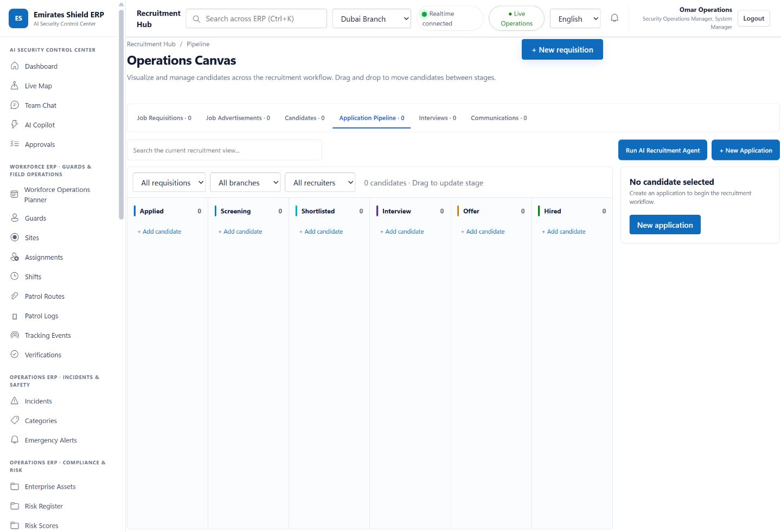Select the AI Copilot icon
Viewport: 781px width, 532px height.
coord(15,125)
